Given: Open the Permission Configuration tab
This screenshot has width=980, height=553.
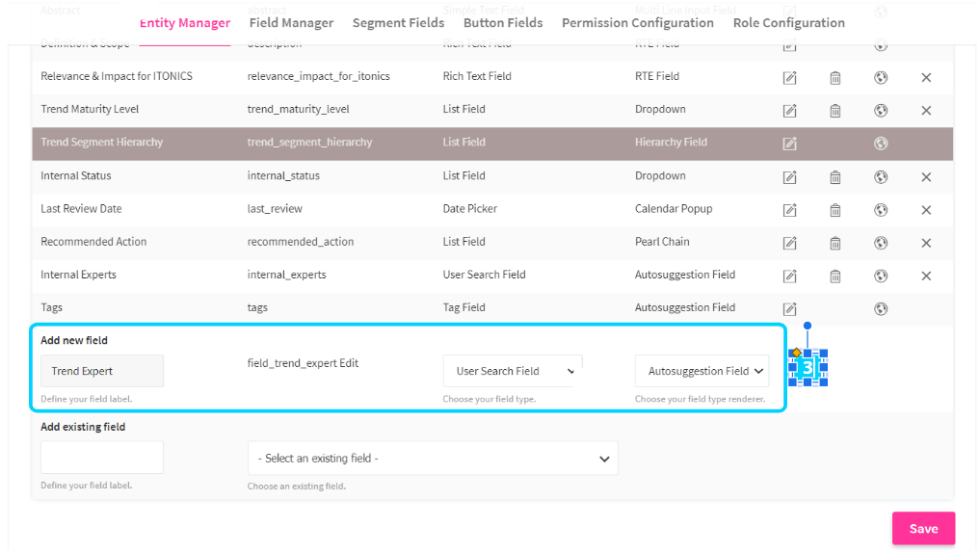Looking at the screenshot, I should (x=637, y=23).
